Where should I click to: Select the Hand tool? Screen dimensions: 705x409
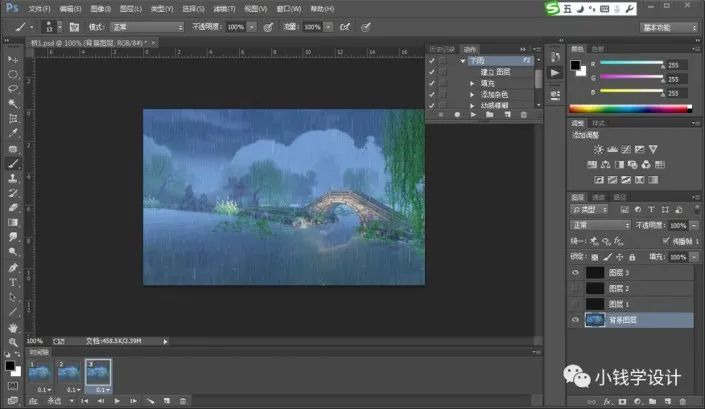pos(13,328)
